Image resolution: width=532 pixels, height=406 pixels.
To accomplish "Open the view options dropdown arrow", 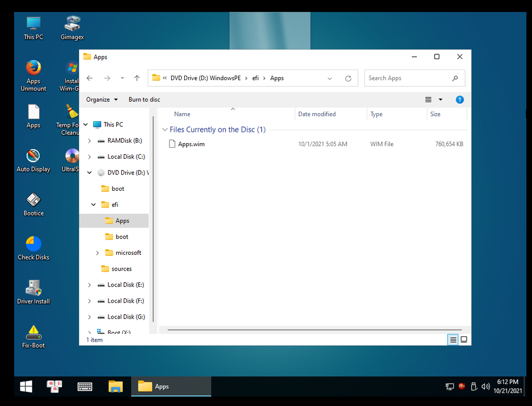I will (x=440, y=99).
